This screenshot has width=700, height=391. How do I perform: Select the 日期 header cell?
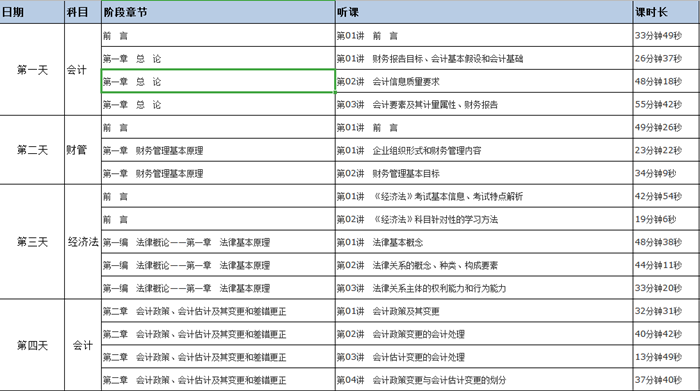[32, 12]
